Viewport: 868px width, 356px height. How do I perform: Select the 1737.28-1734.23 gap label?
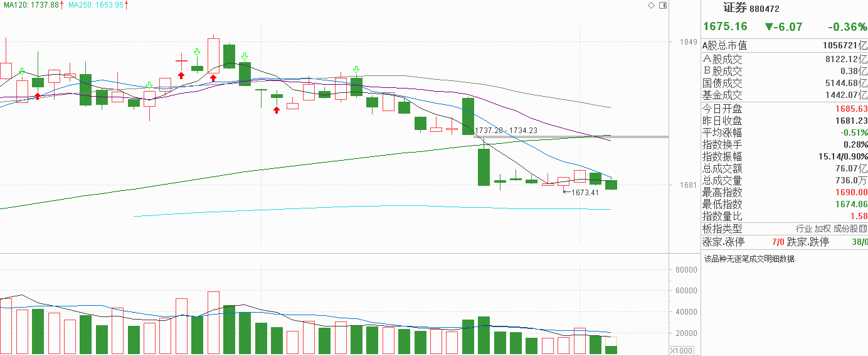506,131
